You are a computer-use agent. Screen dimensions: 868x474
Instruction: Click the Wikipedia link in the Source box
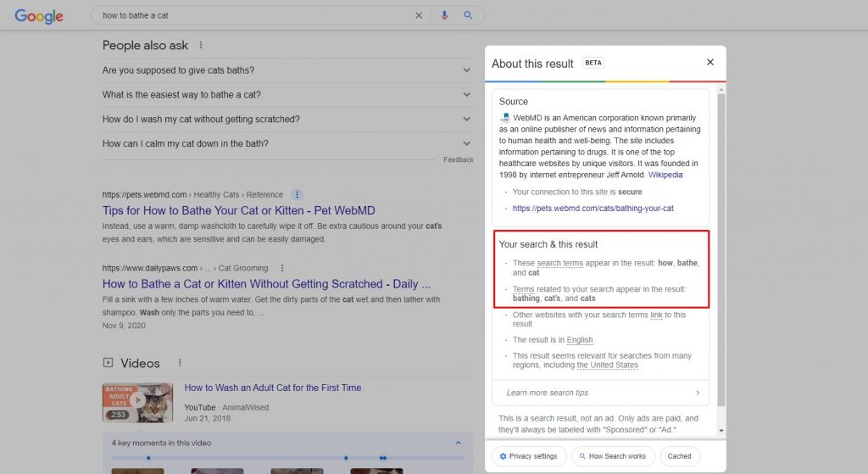665,175
